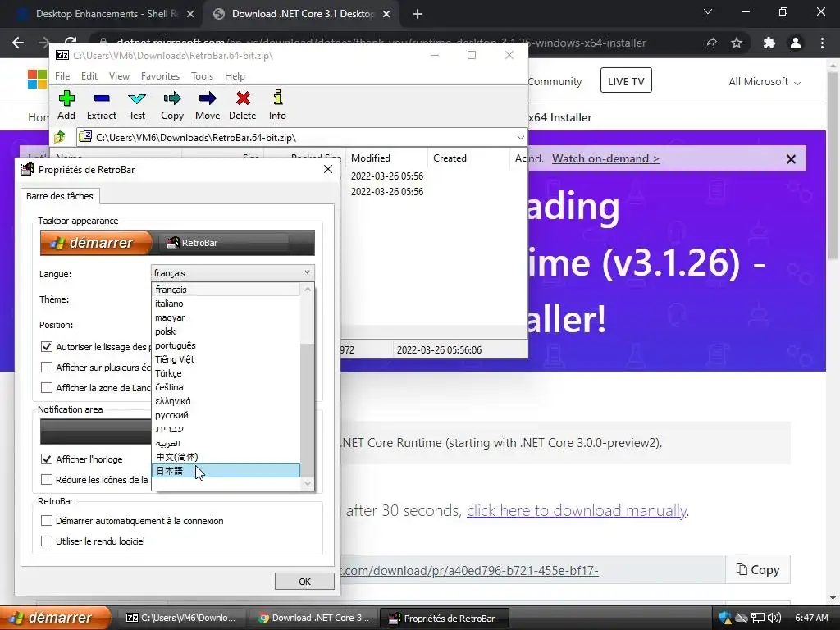Select Tiếng Việt in language list

(x=226, y=359)
